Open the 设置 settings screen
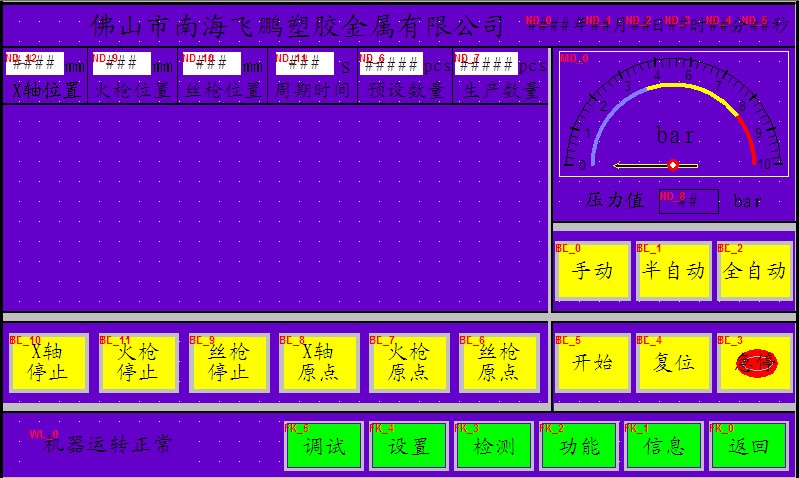The width and height of the screenshot is (799, 478). [x=408, y=446]
